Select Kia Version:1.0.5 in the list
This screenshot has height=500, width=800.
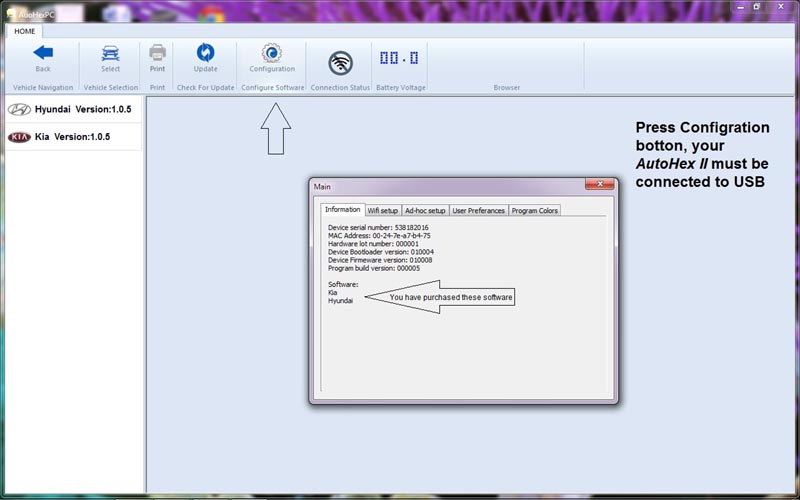coord(73,137)
